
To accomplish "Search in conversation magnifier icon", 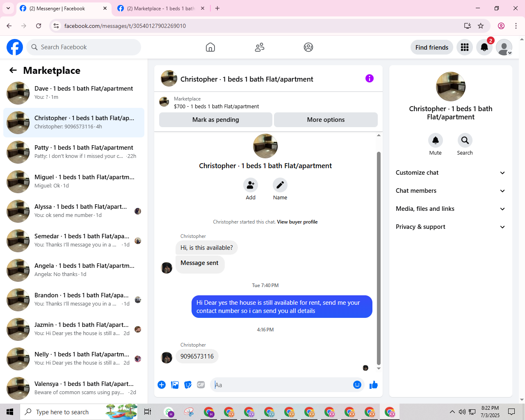I will click(x=465, y=140).
